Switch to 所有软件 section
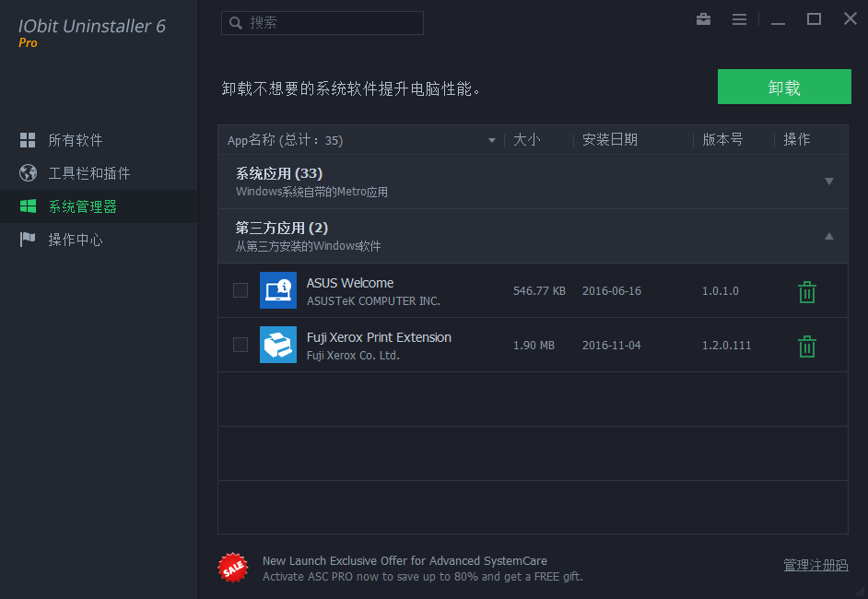The height and width of the screenshot is (599, 868). tap(99, 140)
